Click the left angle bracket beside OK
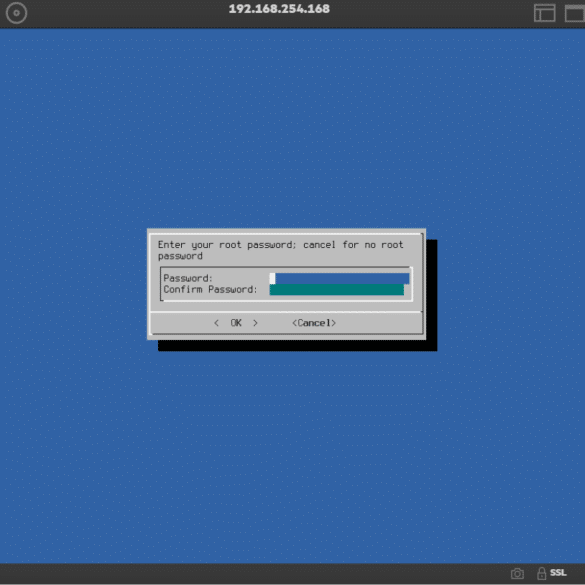 click(x=216, y=323)
